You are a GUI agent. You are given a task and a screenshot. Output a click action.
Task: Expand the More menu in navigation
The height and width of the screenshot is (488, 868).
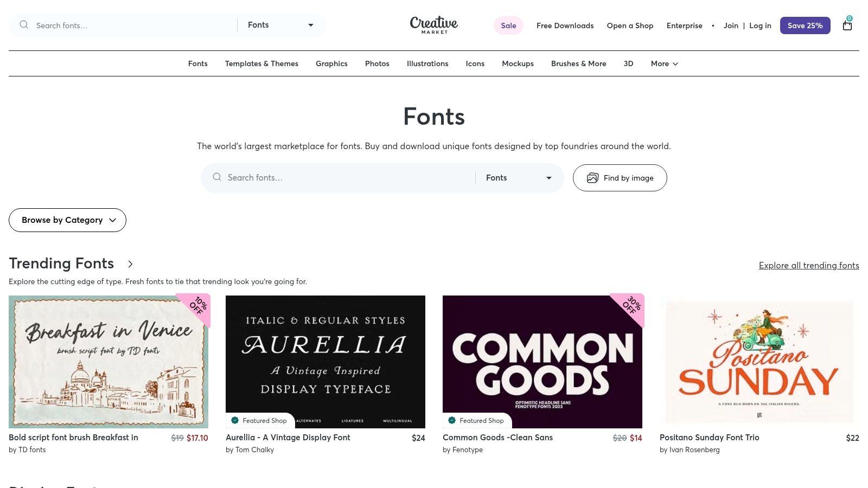click(x=664, y=63)
